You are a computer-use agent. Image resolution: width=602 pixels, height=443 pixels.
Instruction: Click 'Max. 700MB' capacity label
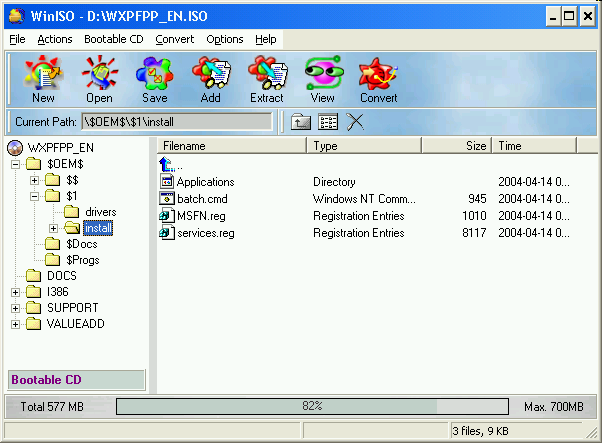[x=554, y=407]
